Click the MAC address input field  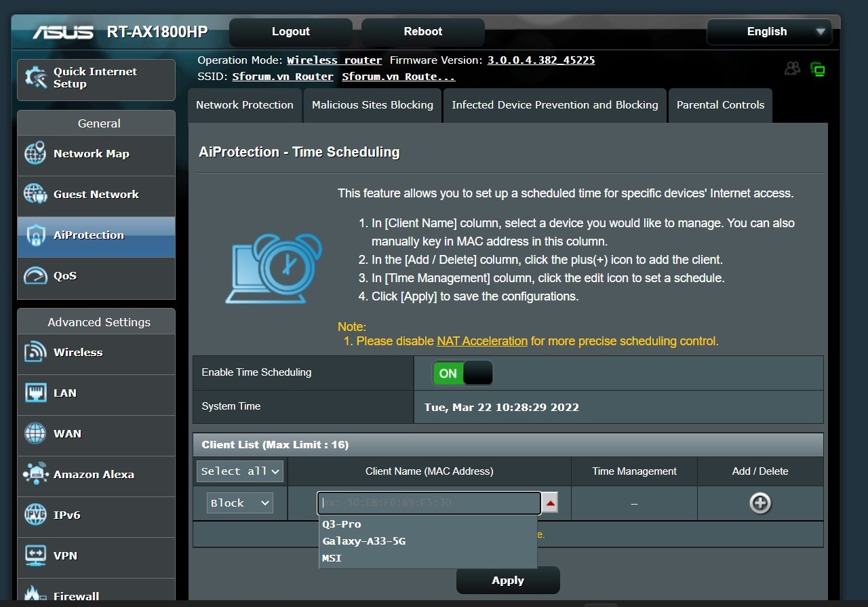point(429,503)
